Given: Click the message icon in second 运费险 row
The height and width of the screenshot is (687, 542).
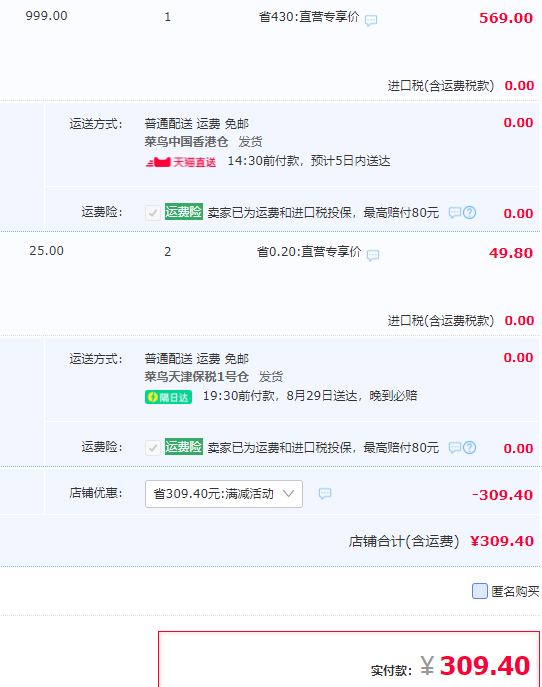Looking at the screenshot, I should [x=455, y=448].
